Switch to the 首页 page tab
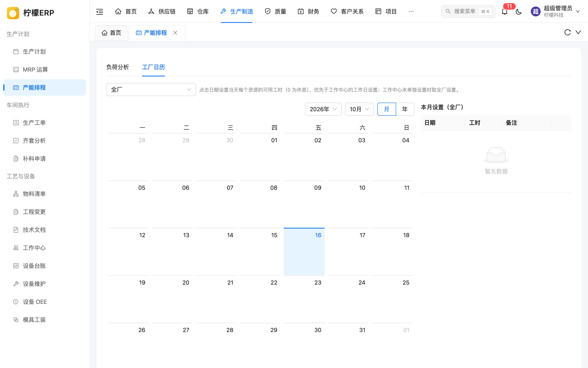Screen dimensions: 588x368 click(x=111, y=33)
